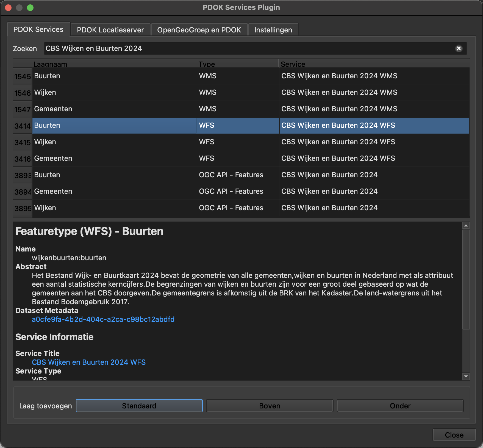Select the Buurten WMS layer row
483x448 pixels.
(x=110, y=76)
